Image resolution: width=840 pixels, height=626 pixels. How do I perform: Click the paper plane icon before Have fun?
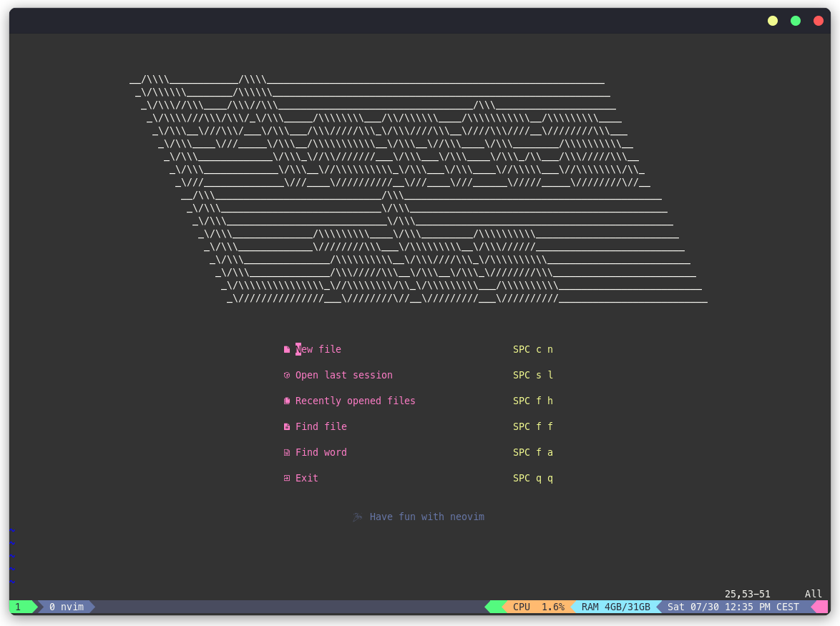click(358, 516)
